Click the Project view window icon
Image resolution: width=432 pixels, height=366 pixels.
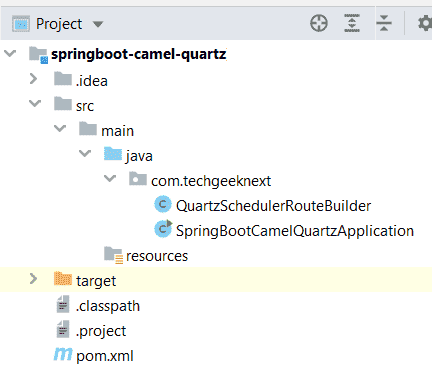[21, 24]
